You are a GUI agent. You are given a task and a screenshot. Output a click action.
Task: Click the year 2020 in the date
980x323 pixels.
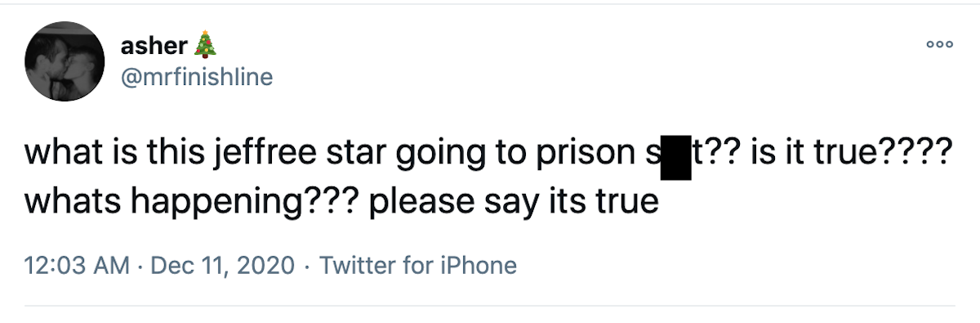(269, 266)
